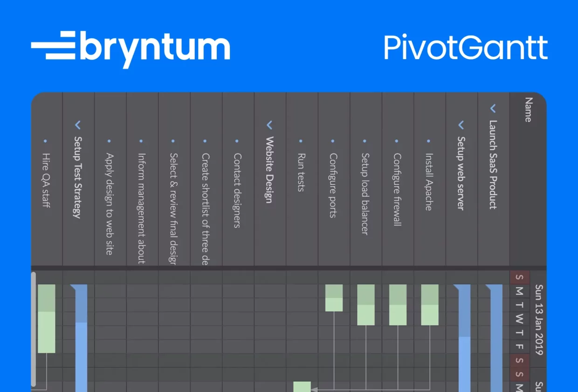The image size is (578, 392).
Task: Select the Configure ports task row
Action: 334,179
